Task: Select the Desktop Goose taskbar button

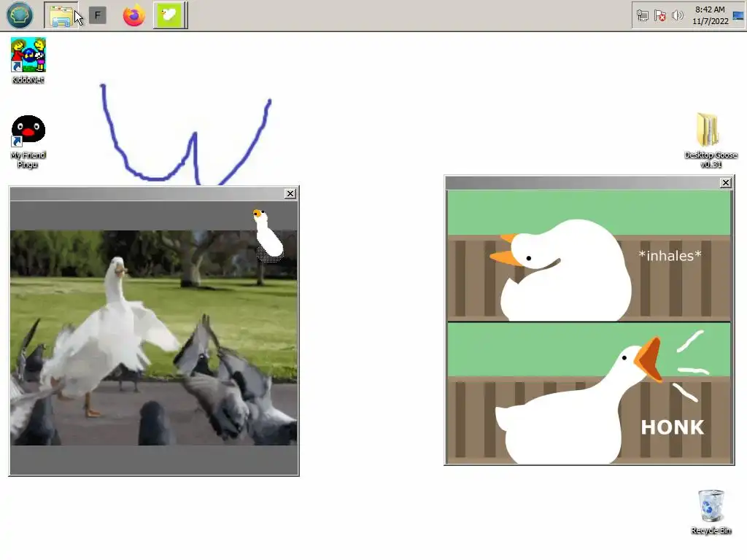Action: 170,15
